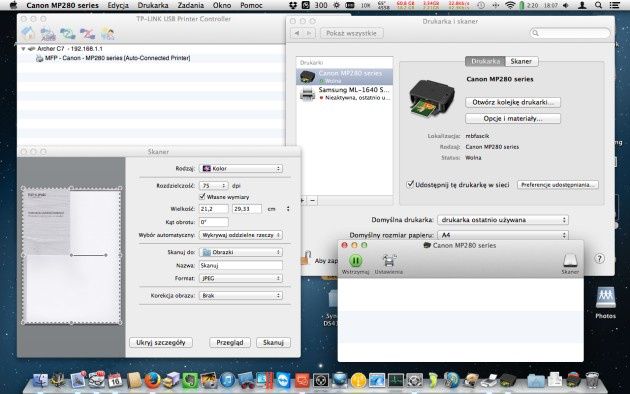Open Domyślna drukarka dropdown
This screenshot has width=630, height=394.
click(x=503, y=220)
